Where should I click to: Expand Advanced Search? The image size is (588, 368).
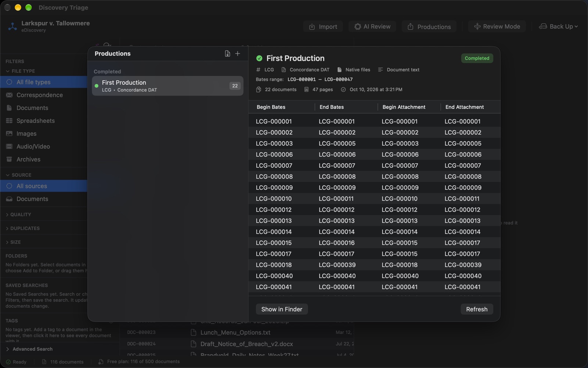coord(29,349)
